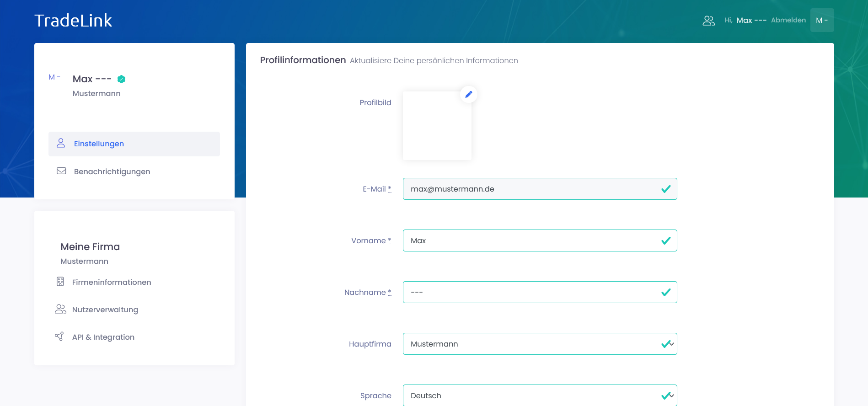
Task: Click the green verified badge beside Max
Action: coord(121,79)
